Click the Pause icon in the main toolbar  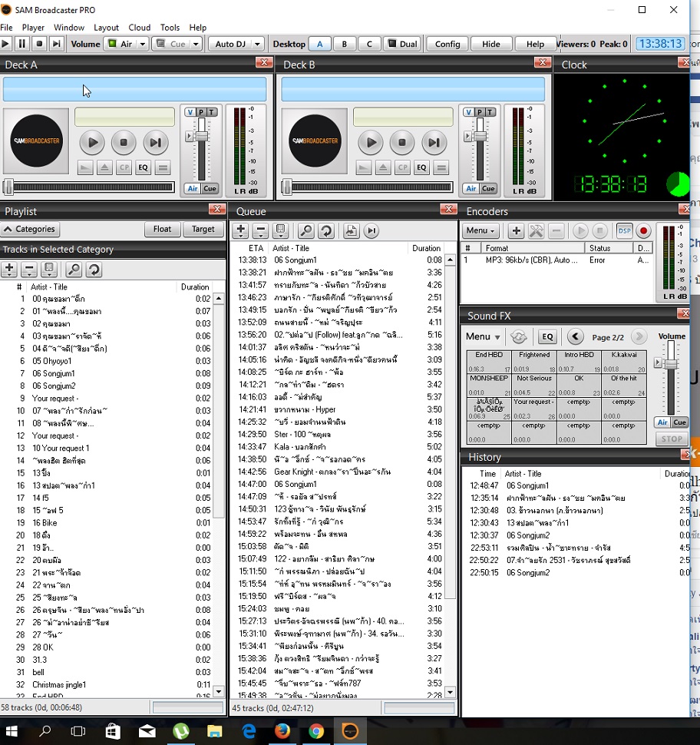(x=21, y=44)
